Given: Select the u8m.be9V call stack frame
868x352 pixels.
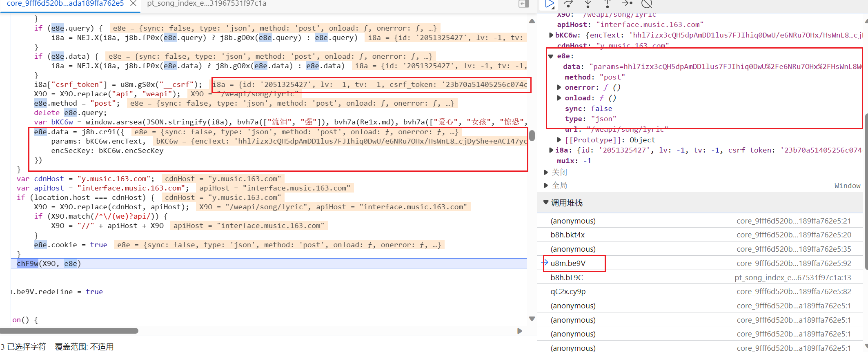Looking at the screenshot, I should coord(568,263).
